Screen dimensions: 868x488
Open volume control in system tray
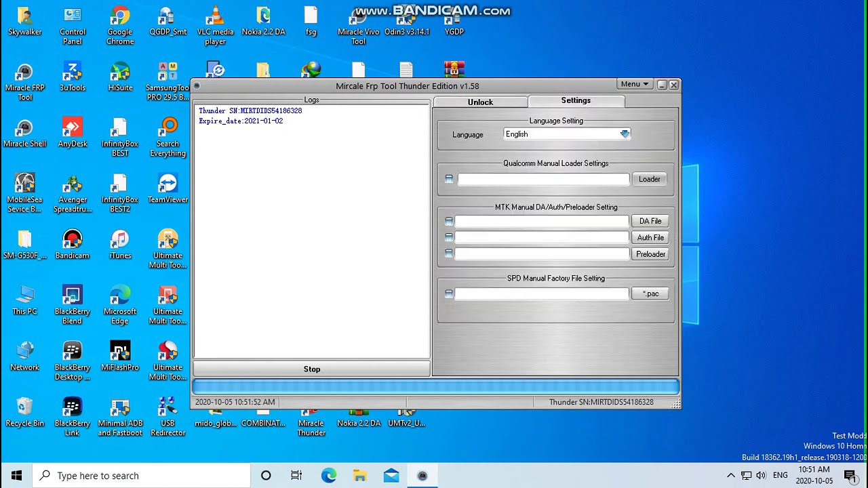point(761,475)
